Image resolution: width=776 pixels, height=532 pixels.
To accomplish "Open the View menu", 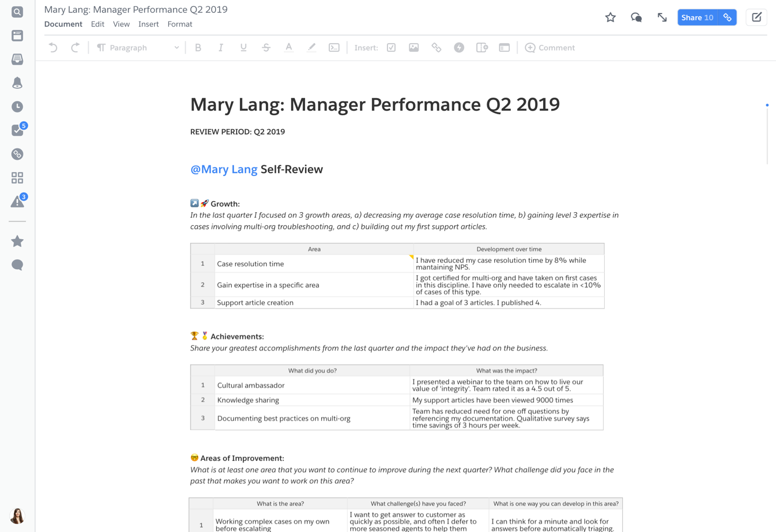I will (x=121, y=24).
